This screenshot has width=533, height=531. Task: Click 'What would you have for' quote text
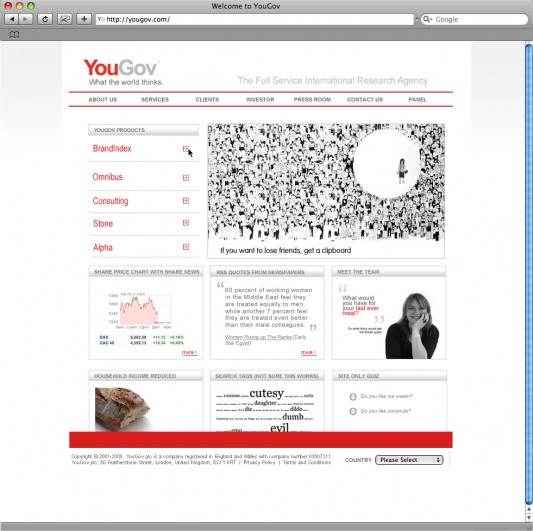359,300
